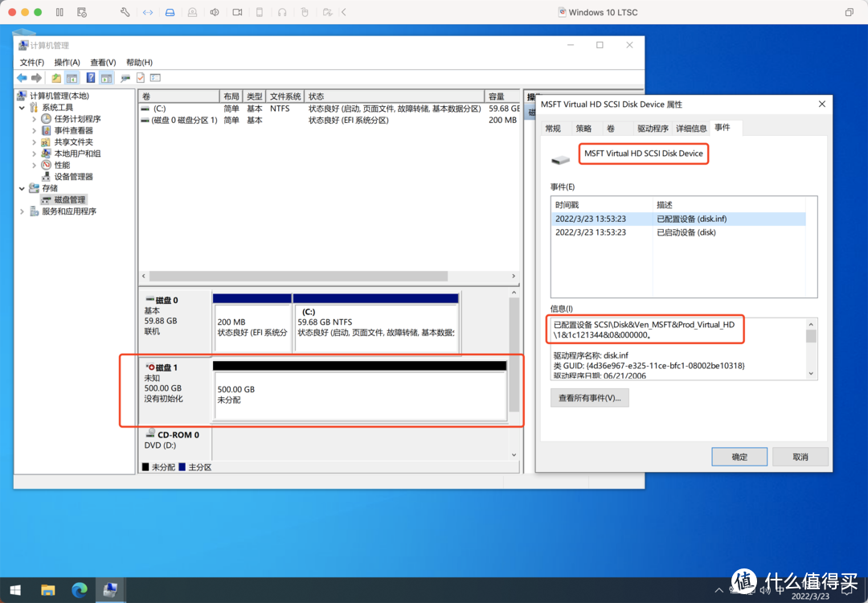This screenshot has height=603, width=868.
Task: Click the 取消 button
Action: [x=800, y=457]
